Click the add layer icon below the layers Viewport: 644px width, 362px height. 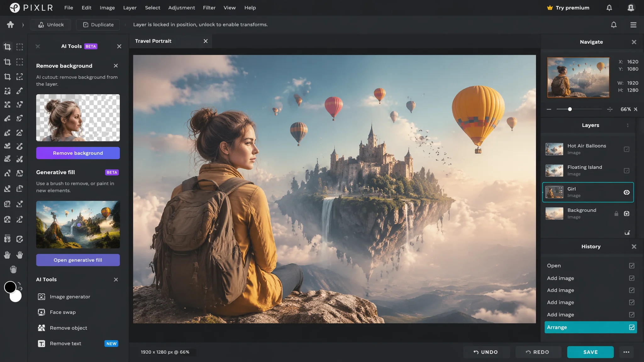(627, 233)
